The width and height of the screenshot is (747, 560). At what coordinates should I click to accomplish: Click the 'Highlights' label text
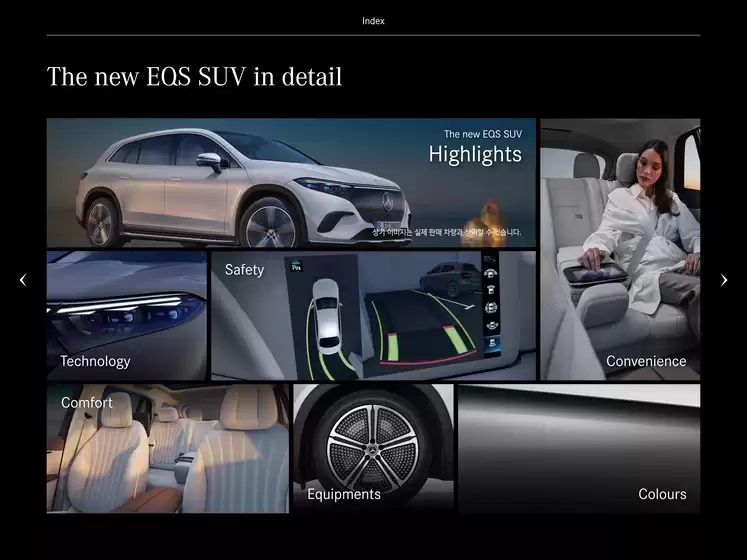[475, 154]
